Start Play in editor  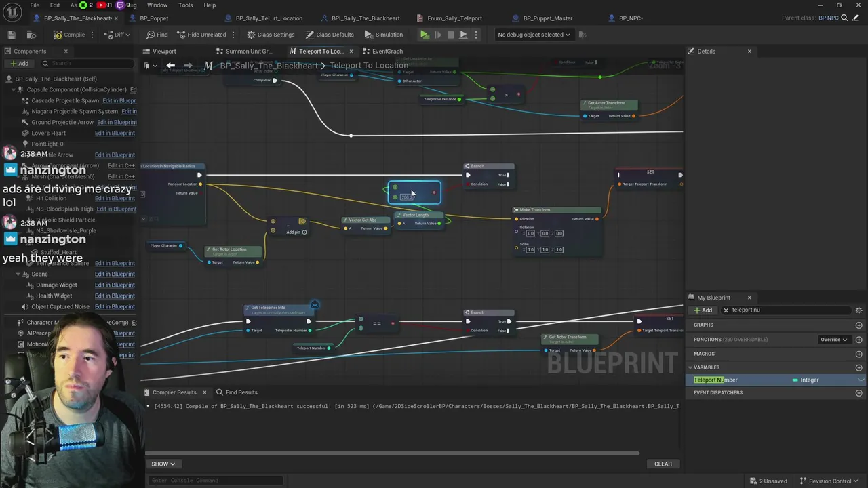click(x=425, y=35)
